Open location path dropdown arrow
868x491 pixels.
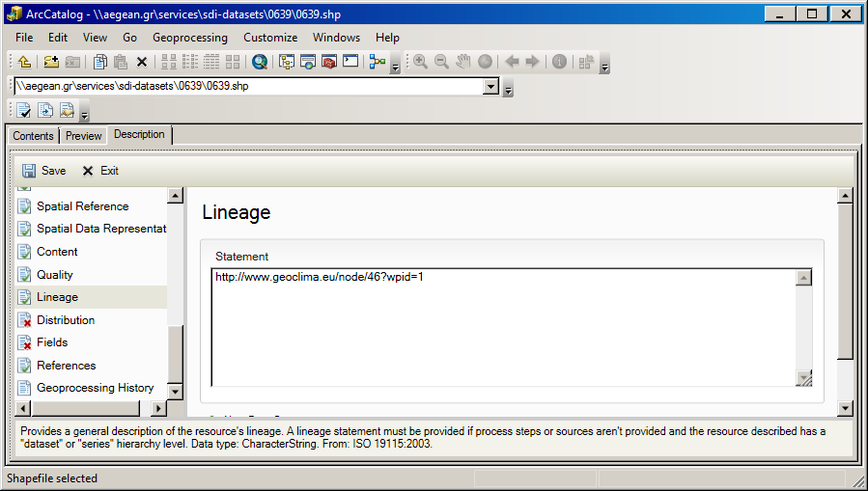pyautogui.click(x=491, y=86)
